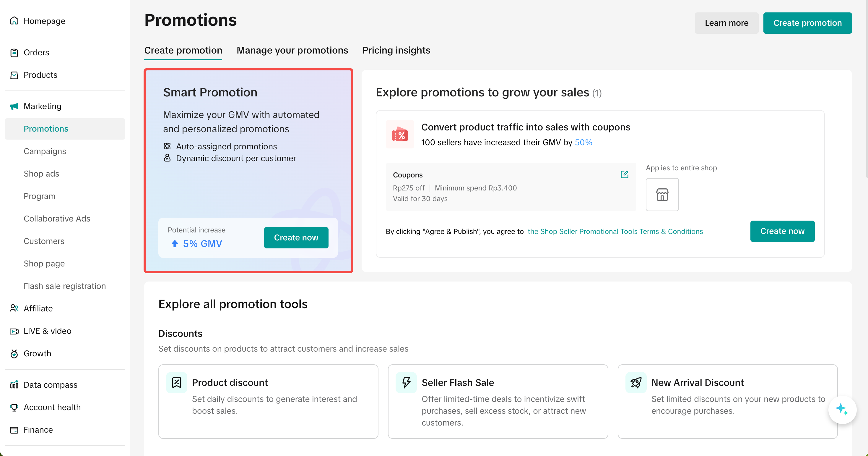Click the Seller Flash Sale lightning icon
Viewport: 868px width, 456px height.
pyautogui.click(x=406, y=382)
